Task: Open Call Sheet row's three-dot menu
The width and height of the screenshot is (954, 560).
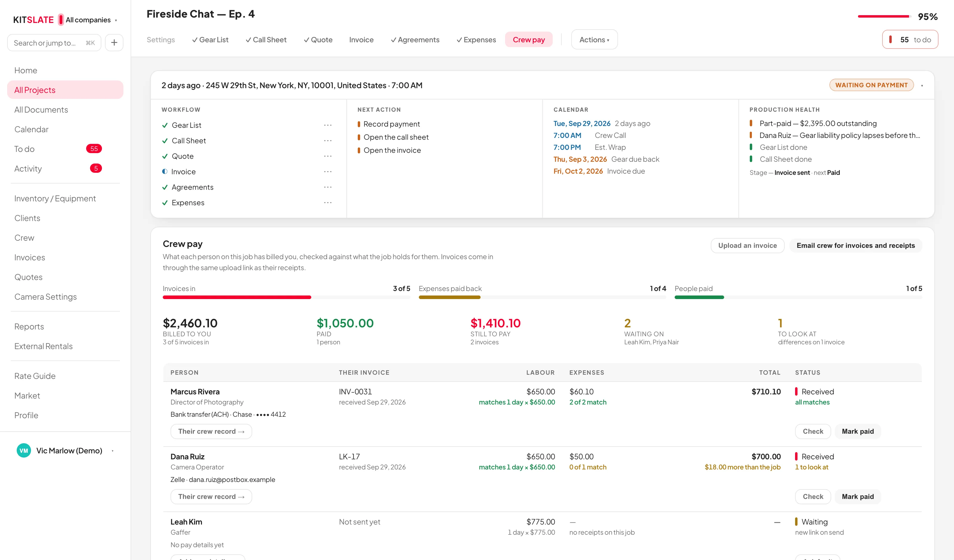Action: point(328,141)
